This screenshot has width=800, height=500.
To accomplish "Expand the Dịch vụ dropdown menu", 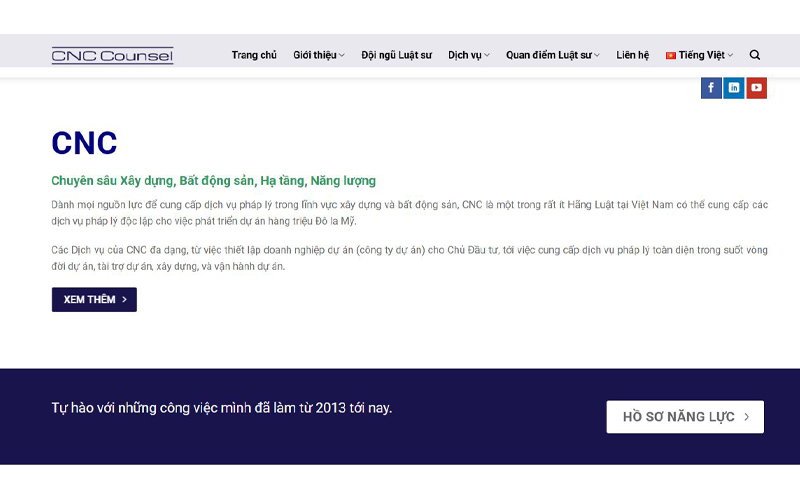I will 468,55.
